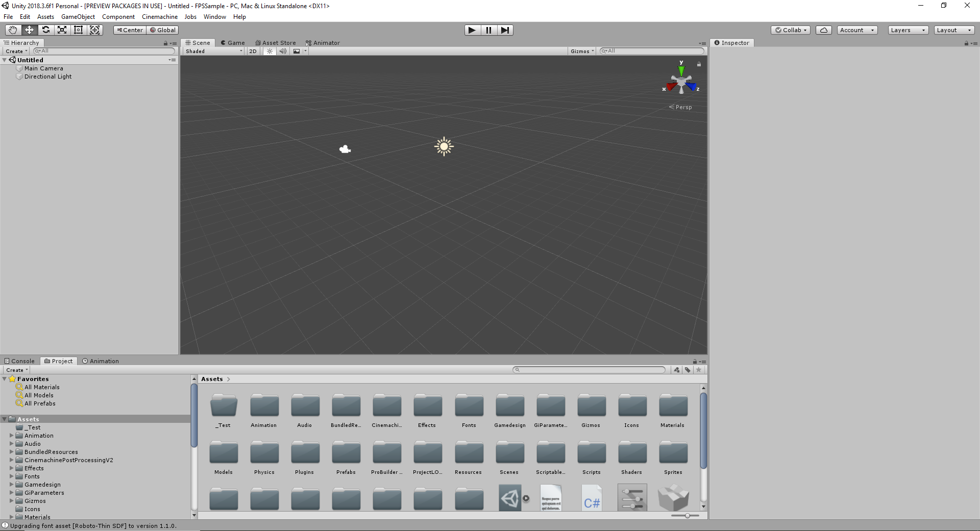Open the Hierarchy Create dropdown
The image size is (980, 531).
[16, 51]
